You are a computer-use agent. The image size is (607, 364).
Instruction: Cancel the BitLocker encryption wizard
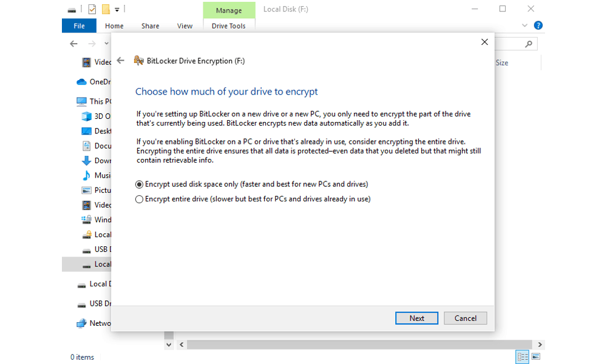tap(465, 318)
